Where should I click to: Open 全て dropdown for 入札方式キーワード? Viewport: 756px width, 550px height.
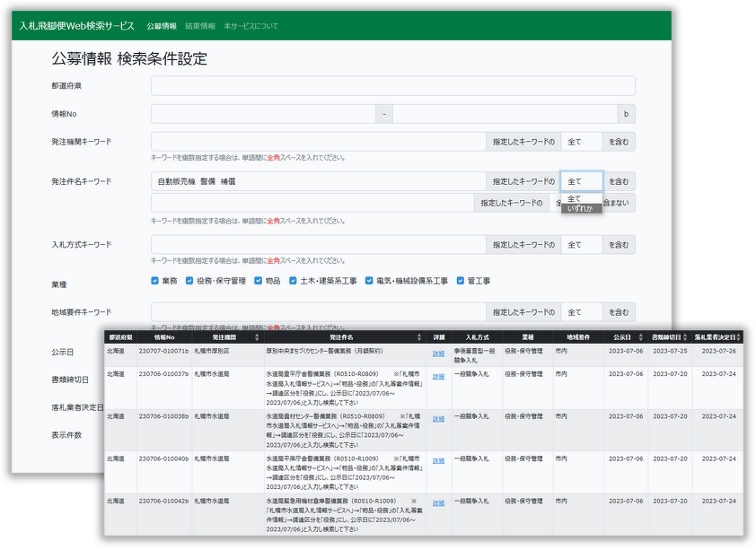(581, 245)
